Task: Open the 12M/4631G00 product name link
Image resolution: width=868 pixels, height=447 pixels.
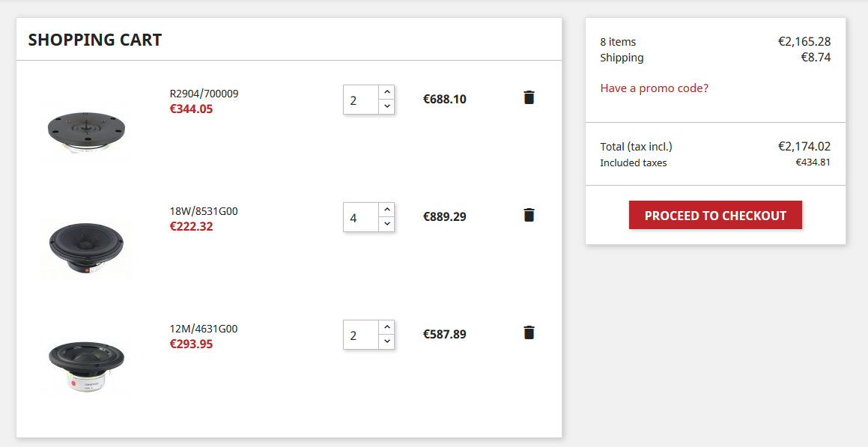Action: click(x=203, y=329)
